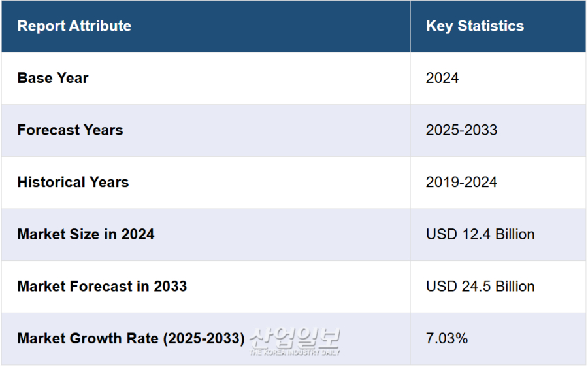The width and height of the screenshot is (588, 367).
Task: Select the Market Forecast in 2033 label
Action: pyautogui.click(x=102, y=287)
